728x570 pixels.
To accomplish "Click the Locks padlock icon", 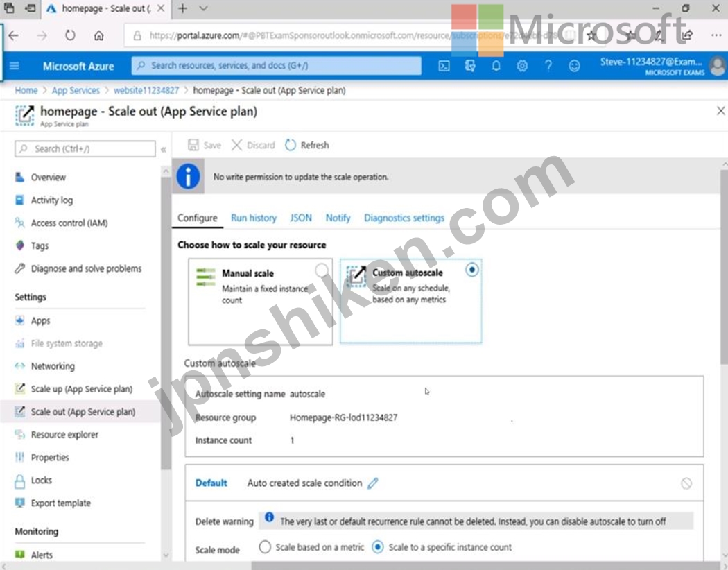I will (19, 481).
